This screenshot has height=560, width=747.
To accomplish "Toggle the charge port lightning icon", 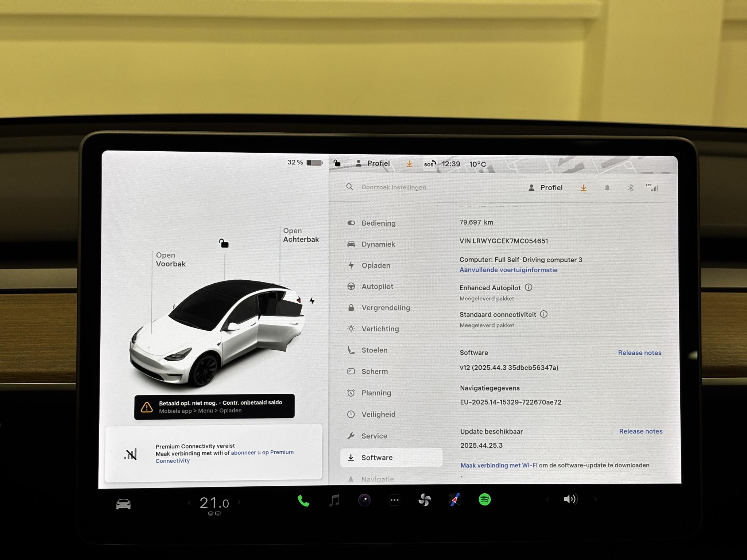I will click(x=312, y=301).
